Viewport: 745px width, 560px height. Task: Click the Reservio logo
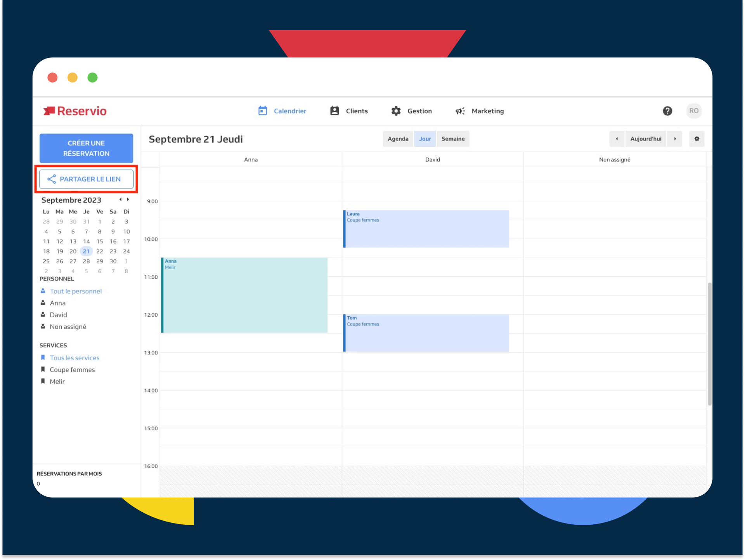coord(75,111)
